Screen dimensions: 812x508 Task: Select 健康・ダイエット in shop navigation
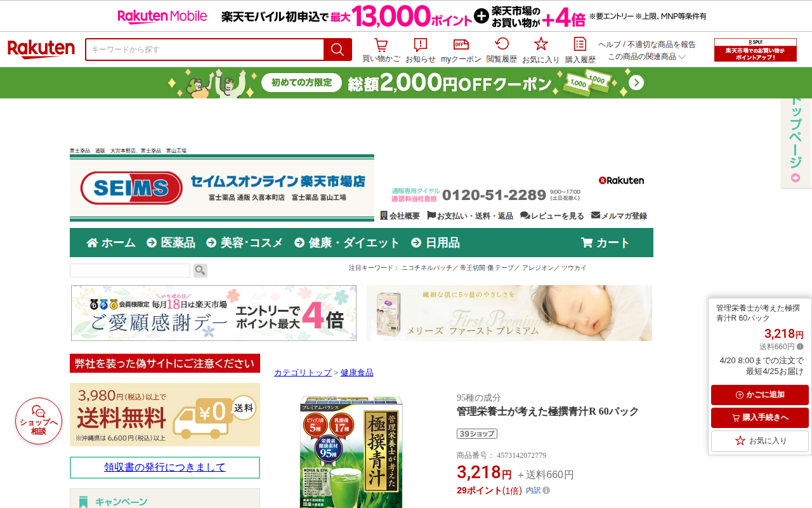(x=347, y=243)
